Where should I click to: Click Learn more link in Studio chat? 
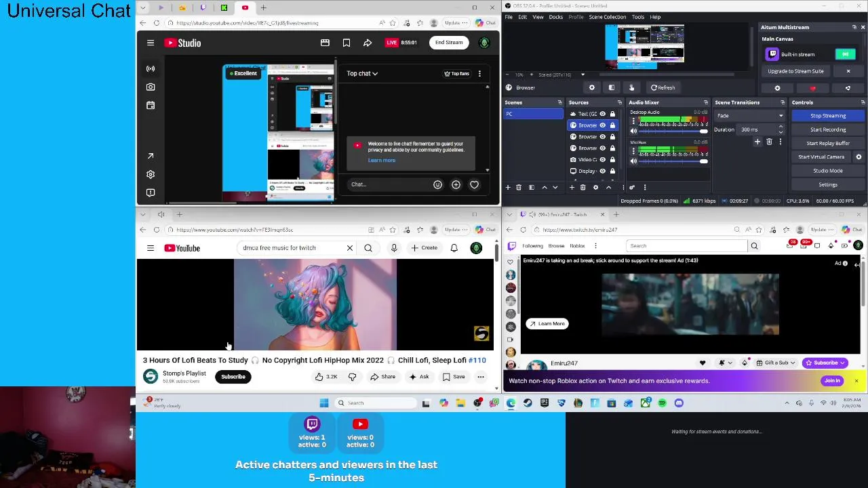tap(381, 161)
